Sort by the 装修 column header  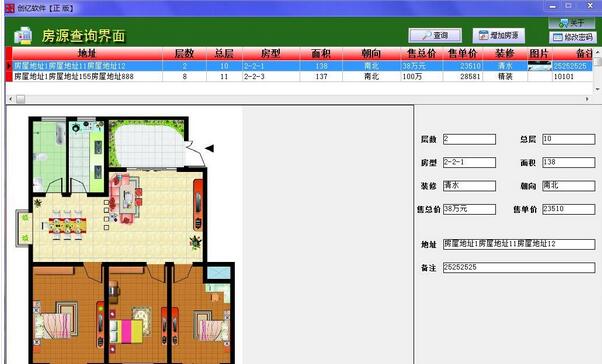coord(505,53)
